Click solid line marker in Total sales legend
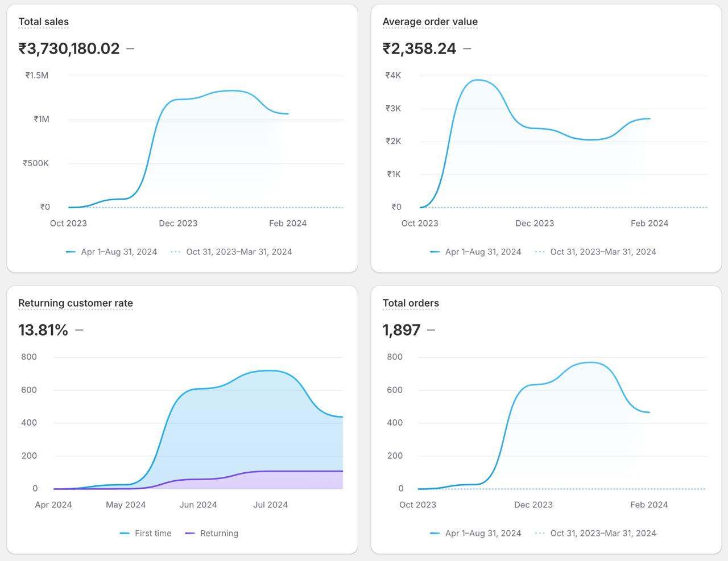Screen dimensions: 728x561 (71, 252)
